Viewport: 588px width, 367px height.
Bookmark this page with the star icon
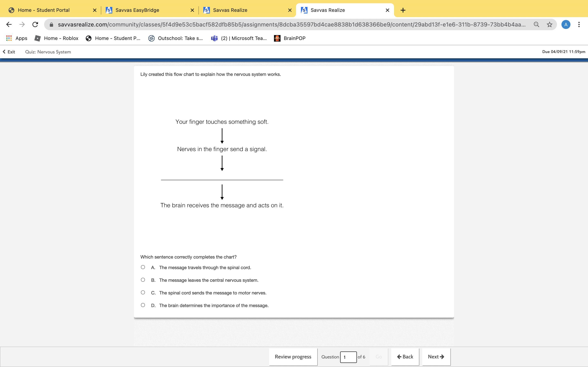click(x=549, y=24)
